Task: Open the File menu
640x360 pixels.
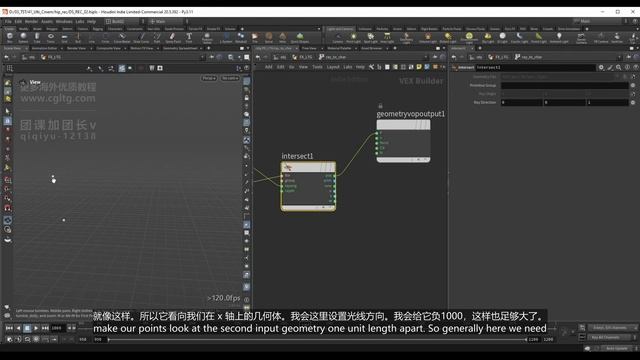Action: coord(8,21)
